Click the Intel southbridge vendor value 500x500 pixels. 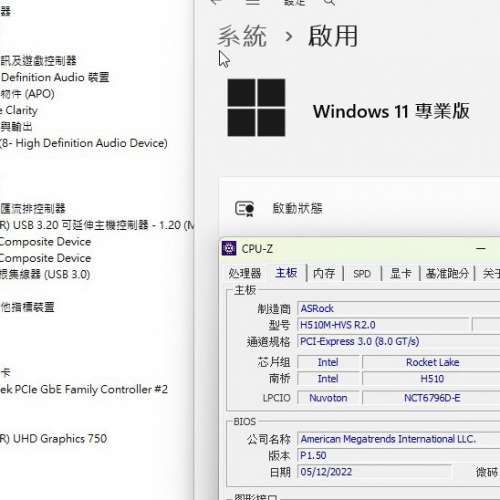pos(328,379)
